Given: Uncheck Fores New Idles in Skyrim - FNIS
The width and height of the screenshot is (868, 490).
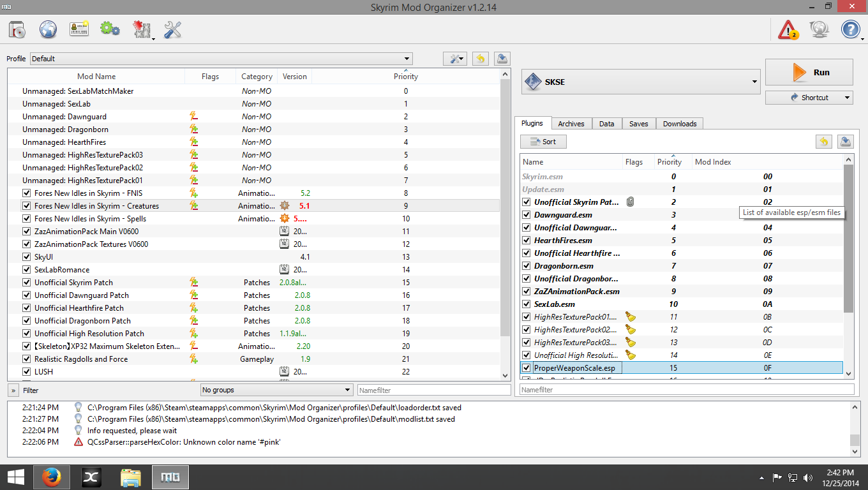Looking at the screenshot, I should [27, 193].
